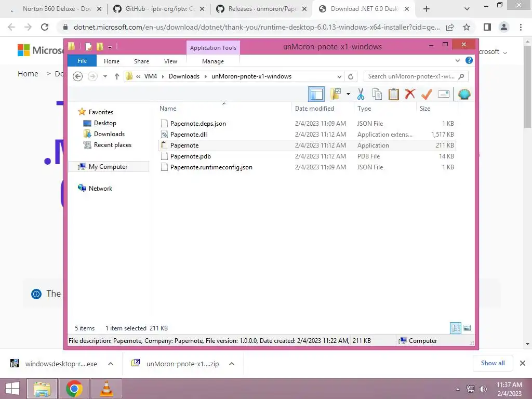Image resolution: width=532 pixels, height=399 pixels.
Task: Expand the address bar history dropdown
Action: point(339,76)
